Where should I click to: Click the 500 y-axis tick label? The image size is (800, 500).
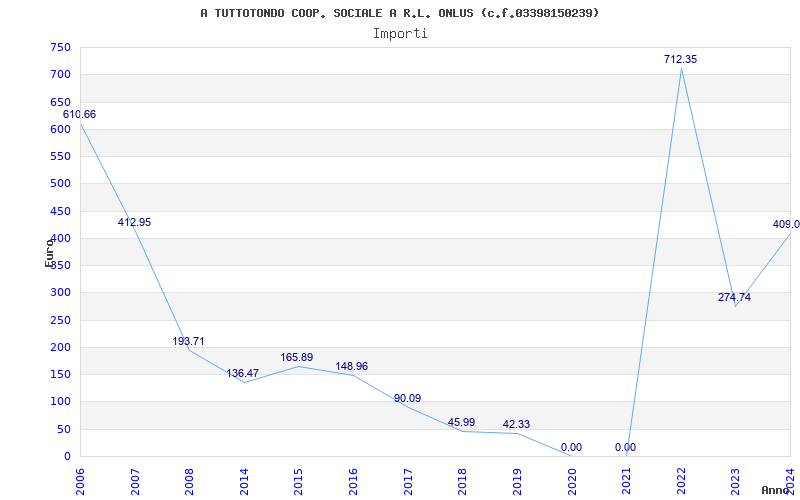coord(60,184)
